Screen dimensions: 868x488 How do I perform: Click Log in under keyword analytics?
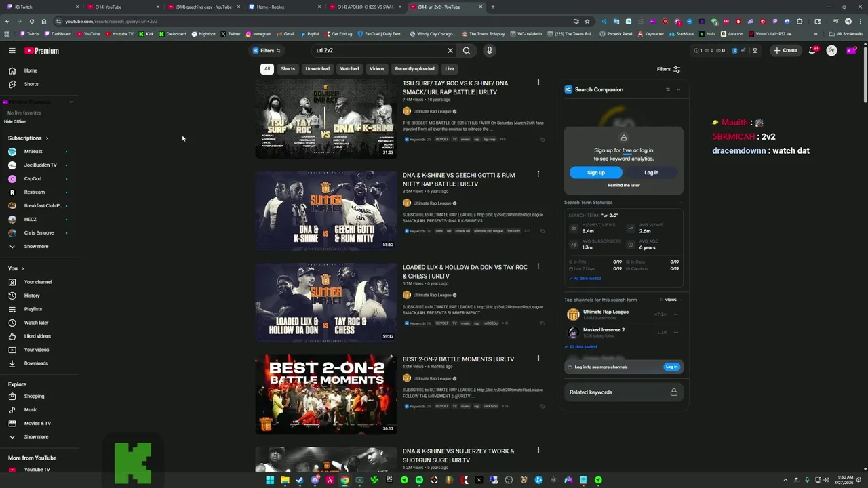[x=652, y=173]
